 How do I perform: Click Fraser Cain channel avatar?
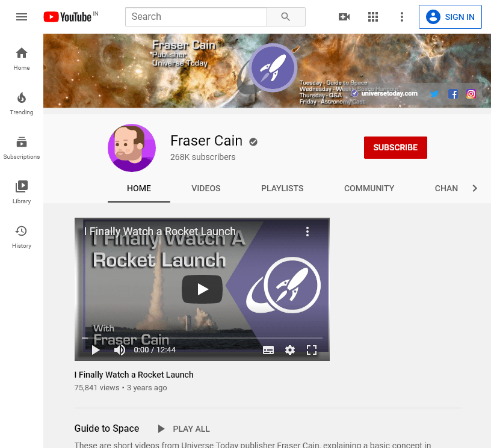point(132,148)
